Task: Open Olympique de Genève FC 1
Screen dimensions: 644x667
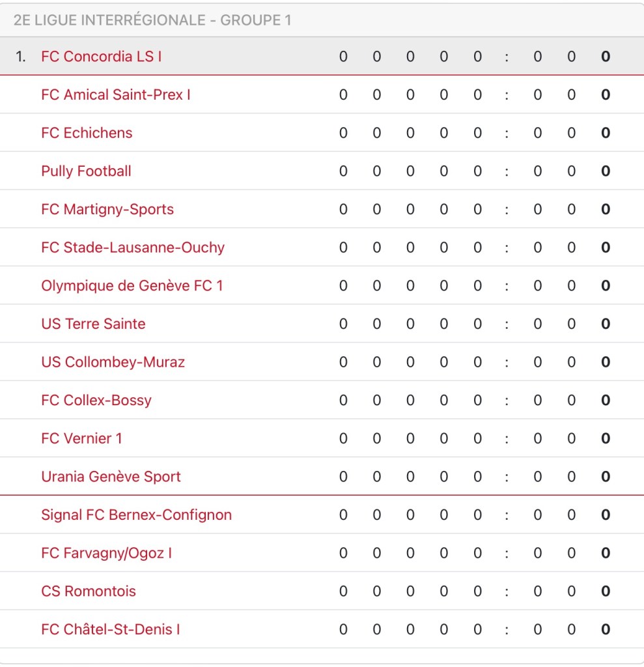Action: tap(132, 286)
